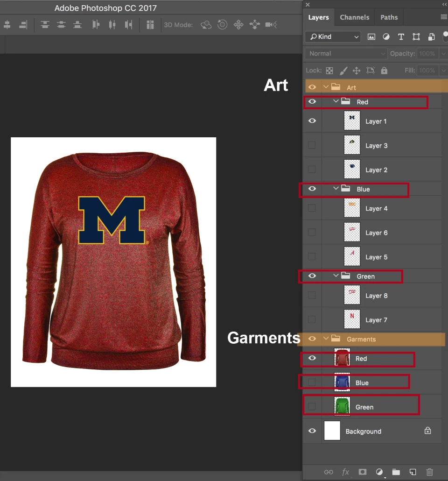Distribute horizontal centers icon in options bar
448x481 pixels.
(x=112, y=25)
